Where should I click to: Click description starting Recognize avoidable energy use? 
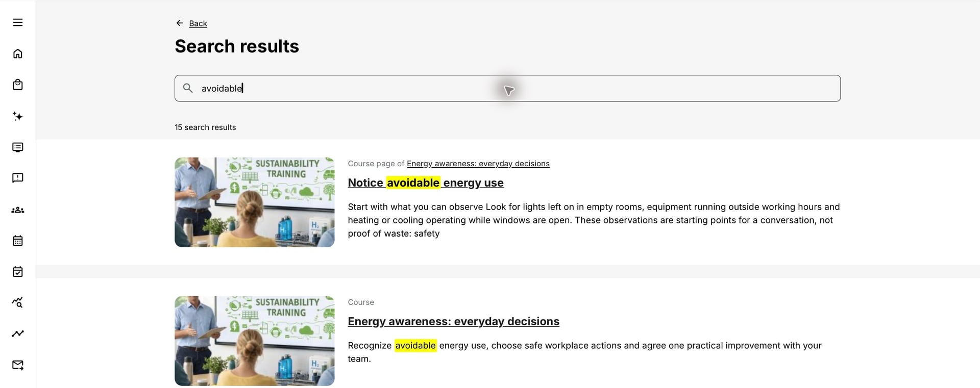584,352
